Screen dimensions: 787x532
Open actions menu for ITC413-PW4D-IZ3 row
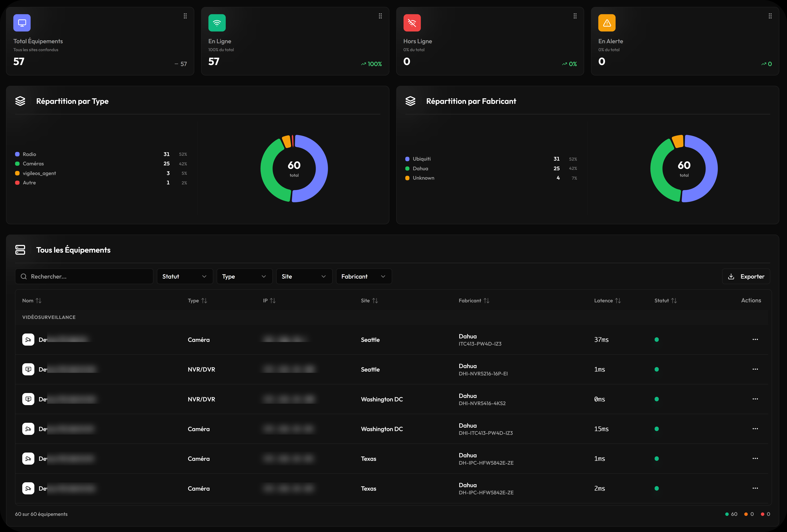pos(755,339)
